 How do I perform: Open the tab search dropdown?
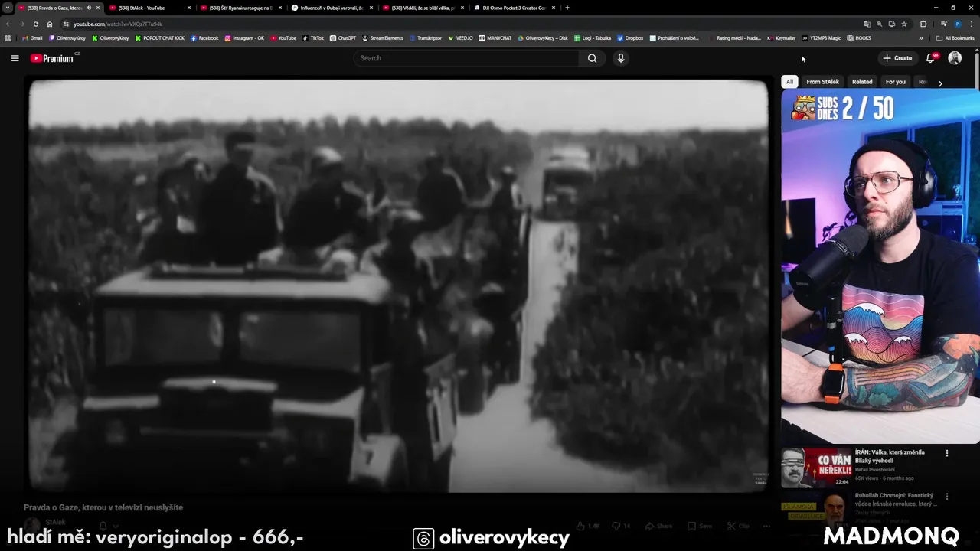click(x=8, y=8)
